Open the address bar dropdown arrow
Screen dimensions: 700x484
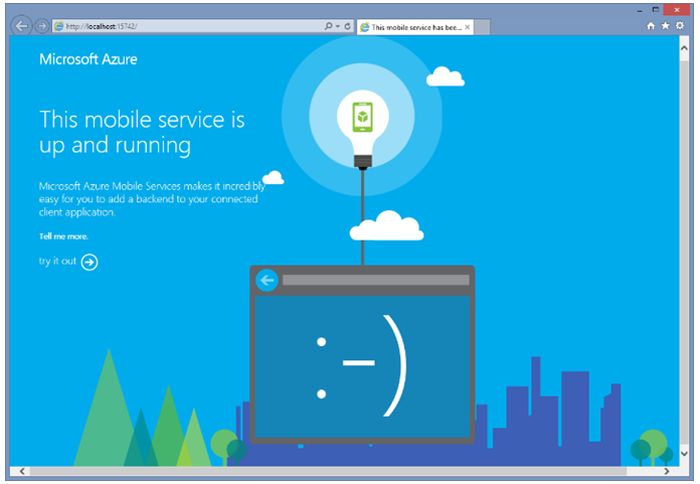click(338, 26)
